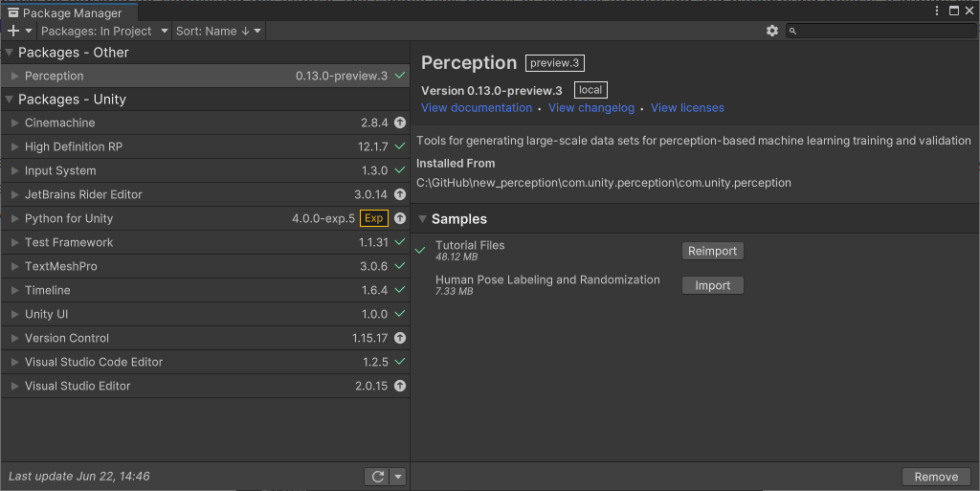Screen dimensions: 980x491
Task: Select the TextMeshPro package
Action: (61, 267)
